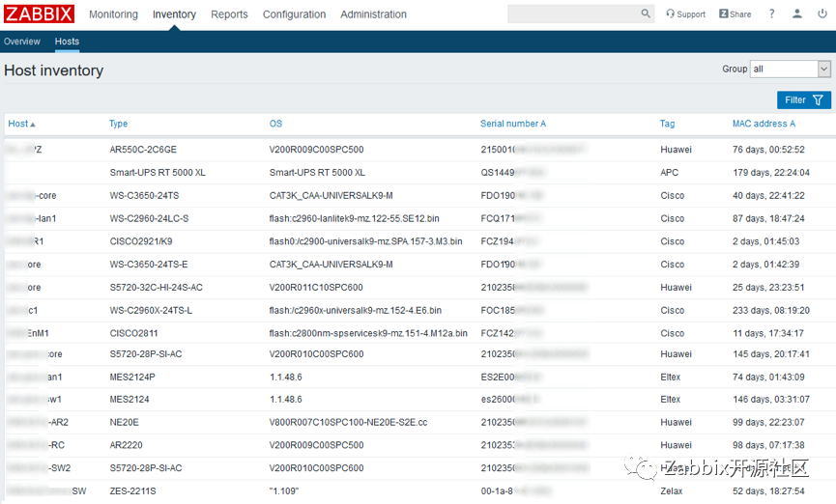Click the APC tag cell
Viewport: 836px width, 504px height.
669,173
